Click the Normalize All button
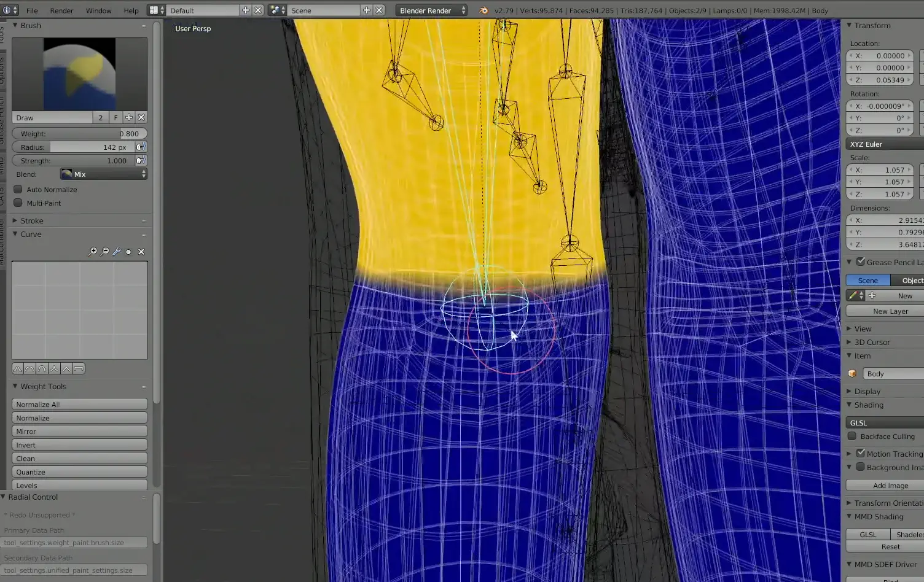Screen dimensions: 924x582 pos(79,405)
